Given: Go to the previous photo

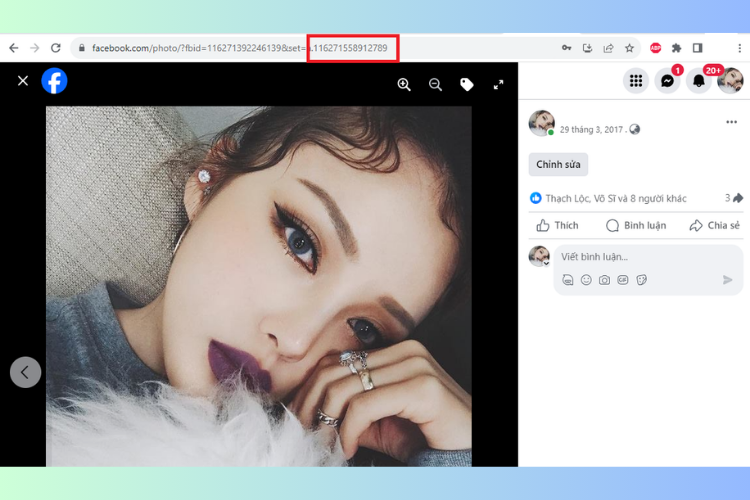Looking at the screenshot, I should [25, 372].
